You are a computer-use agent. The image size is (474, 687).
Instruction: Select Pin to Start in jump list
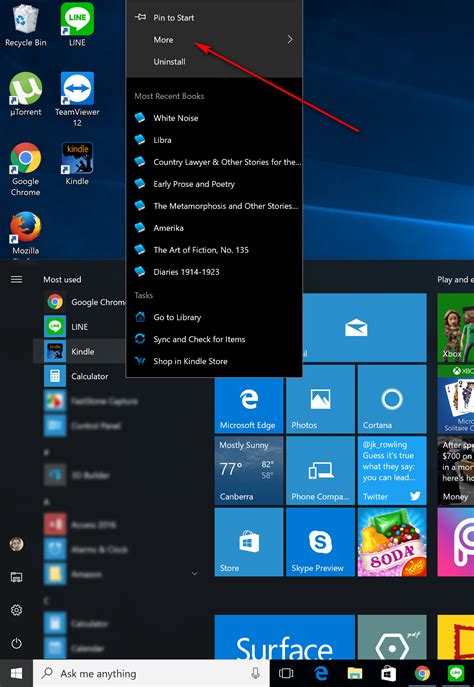214,18
